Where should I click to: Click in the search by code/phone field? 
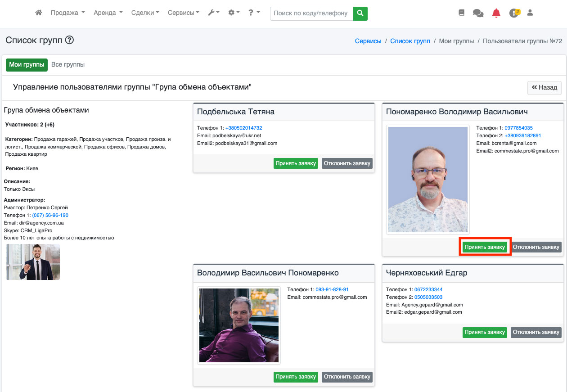(311, 14)
